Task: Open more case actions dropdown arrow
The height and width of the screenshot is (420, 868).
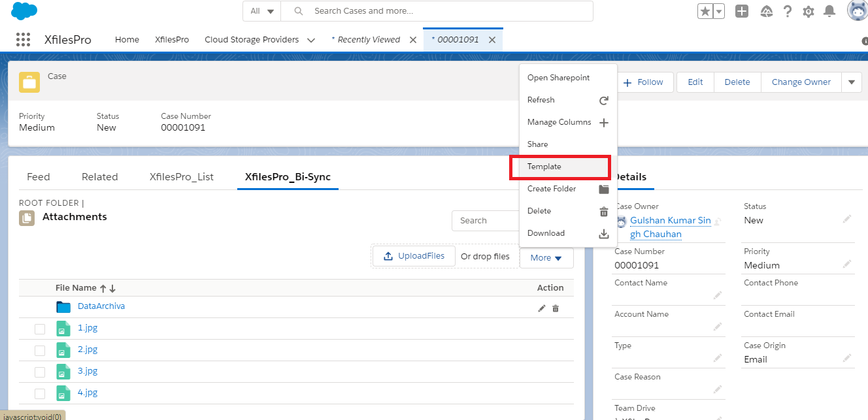Action: pos(851,82)
